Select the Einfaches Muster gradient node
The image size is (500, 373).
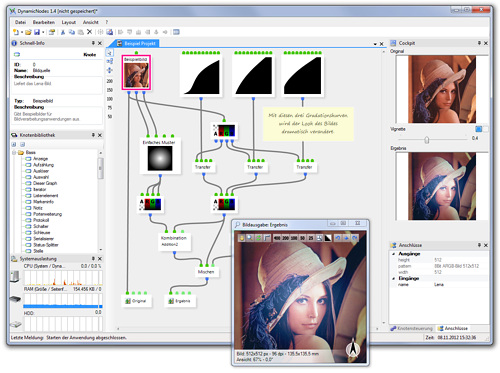[x=160, y=156]
